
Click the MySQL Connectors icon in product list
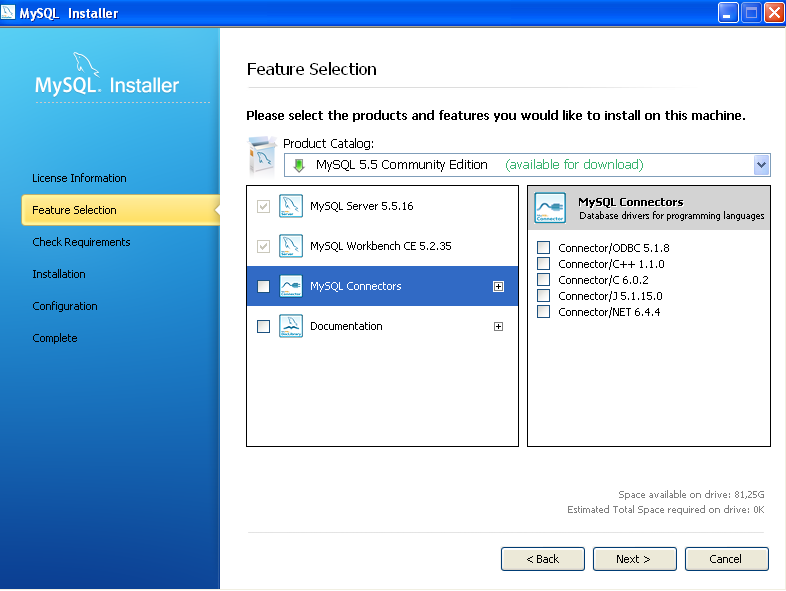pos(291,286)
